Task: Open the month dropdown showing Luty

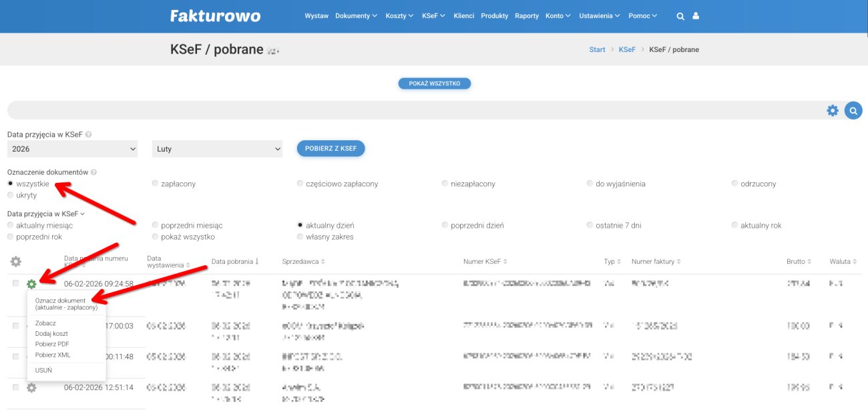Action: click(216, 148)
